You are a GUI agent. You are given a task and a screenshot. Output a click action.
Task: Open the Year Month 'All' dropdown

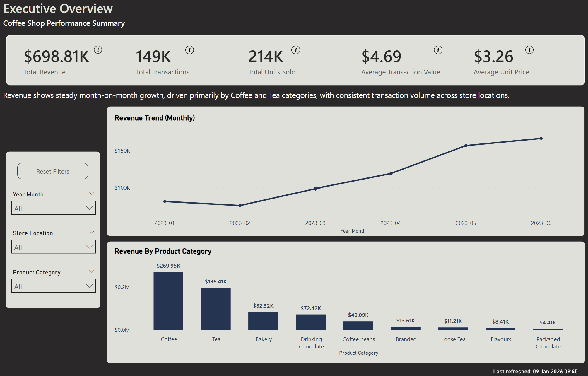[x=53, y=208]
